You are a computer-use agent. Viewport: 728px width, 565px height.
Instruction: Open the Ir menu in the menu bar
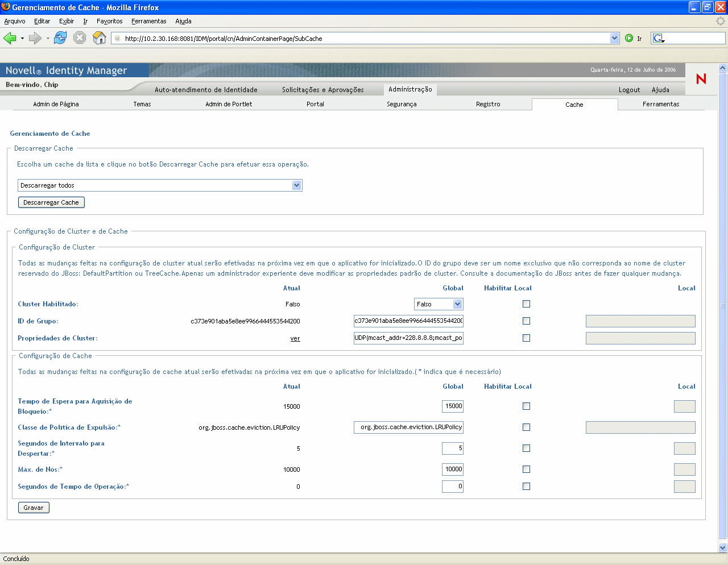(x=85, y=21)
